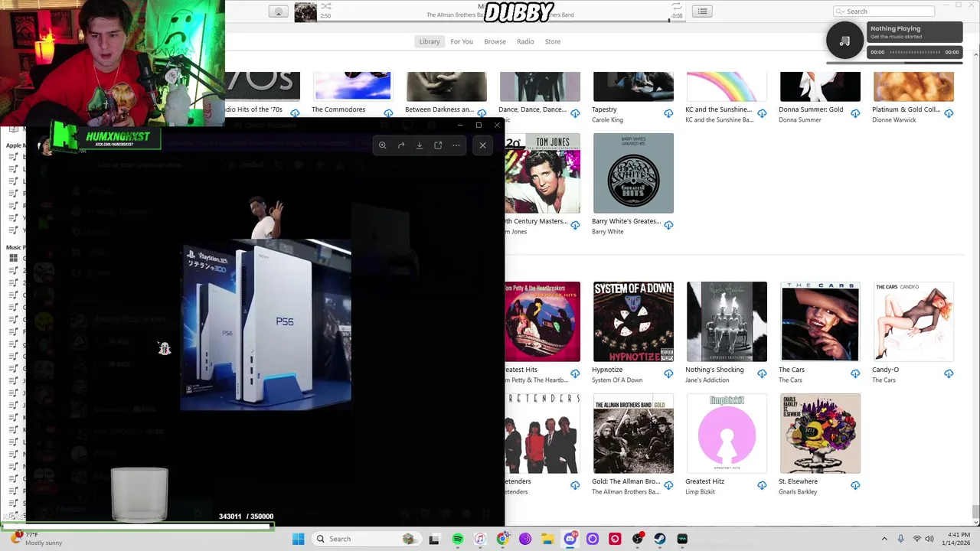980x551 pixels.
Task: Open Barry White's Greatest Hits album cover
Action: pos(633,173)
